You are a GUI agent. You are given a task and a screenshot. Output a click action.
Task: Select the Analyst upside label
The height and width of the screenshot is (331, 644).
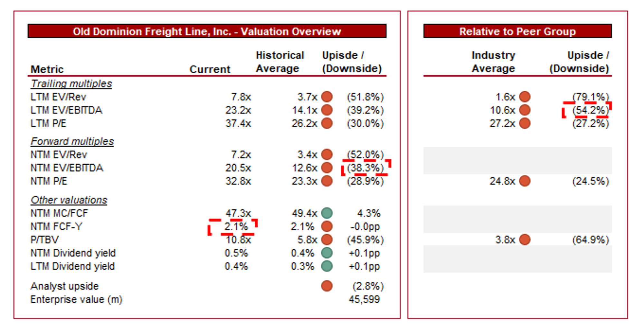tap(65, 286)
